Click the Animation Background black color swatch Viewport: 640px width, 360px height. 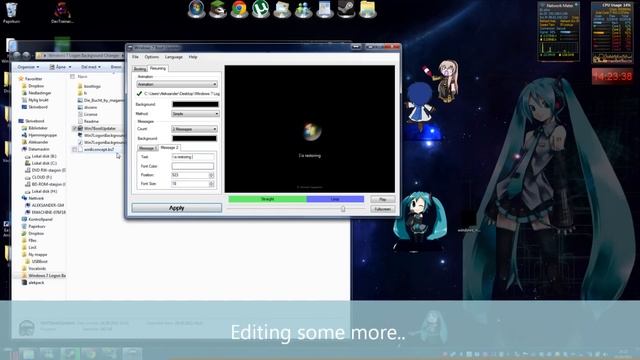(x=195, y=104)
